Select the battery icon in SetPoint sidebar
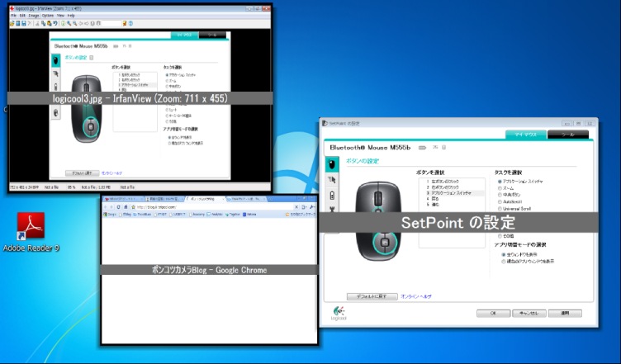 tap(332, 195)
